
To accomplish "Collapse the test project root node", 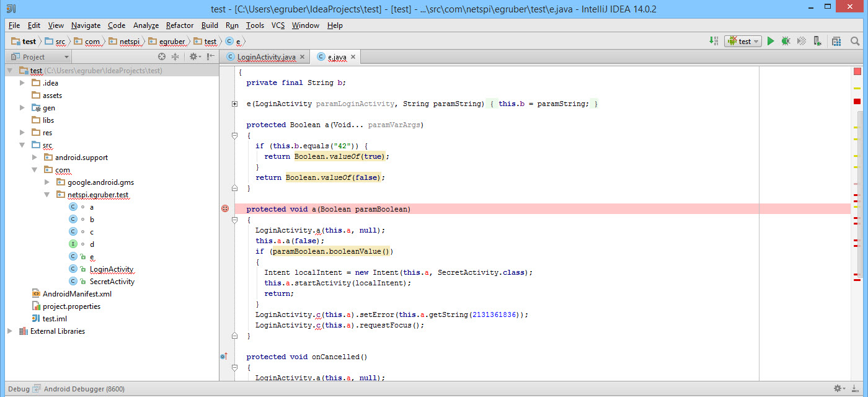I will click(10, 70).
